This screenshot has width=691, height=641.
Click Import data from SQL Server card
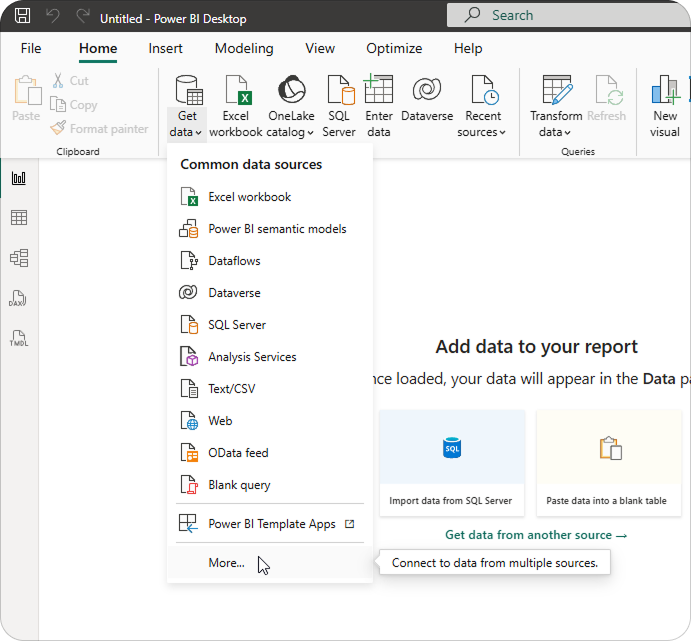click(452, 462)
